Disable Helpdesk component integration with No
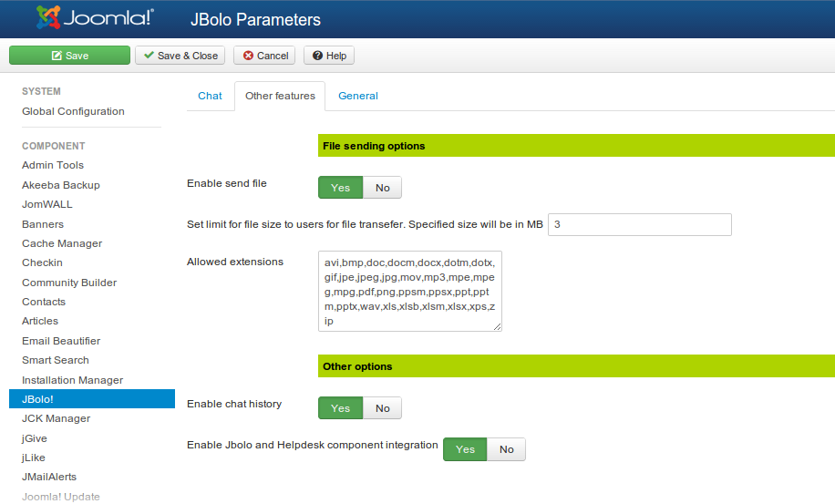 pos(506,449)
